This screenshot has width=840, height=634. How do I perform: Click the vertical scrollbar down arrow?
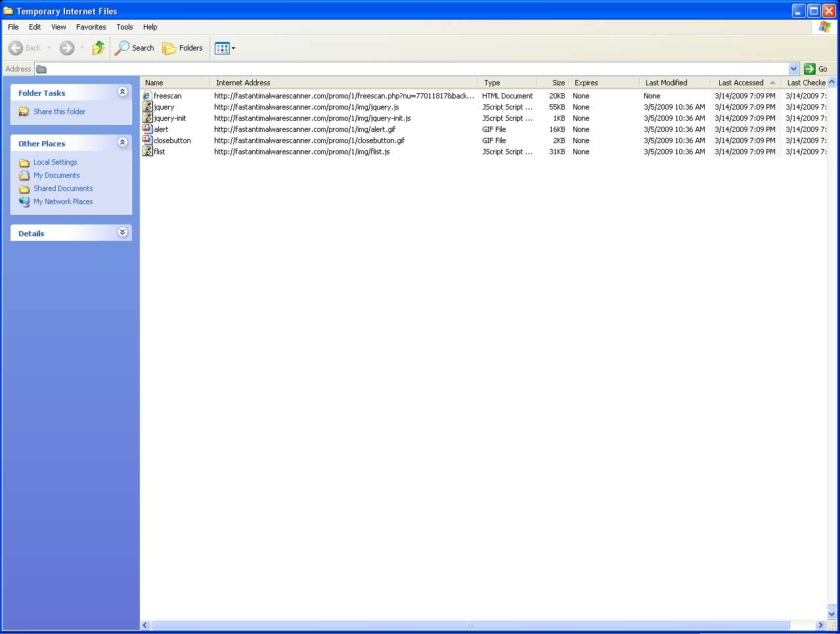(x=831, y=614)
